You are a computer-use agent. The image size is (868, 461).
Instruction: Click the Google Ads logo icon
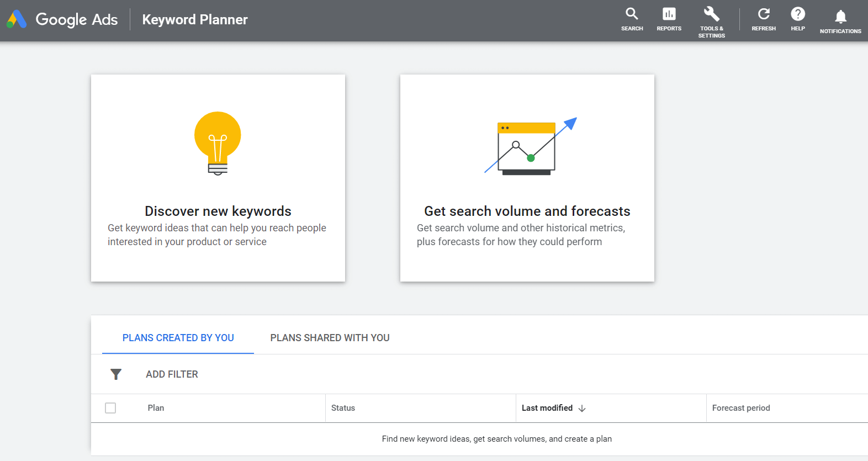click(17, 19)
